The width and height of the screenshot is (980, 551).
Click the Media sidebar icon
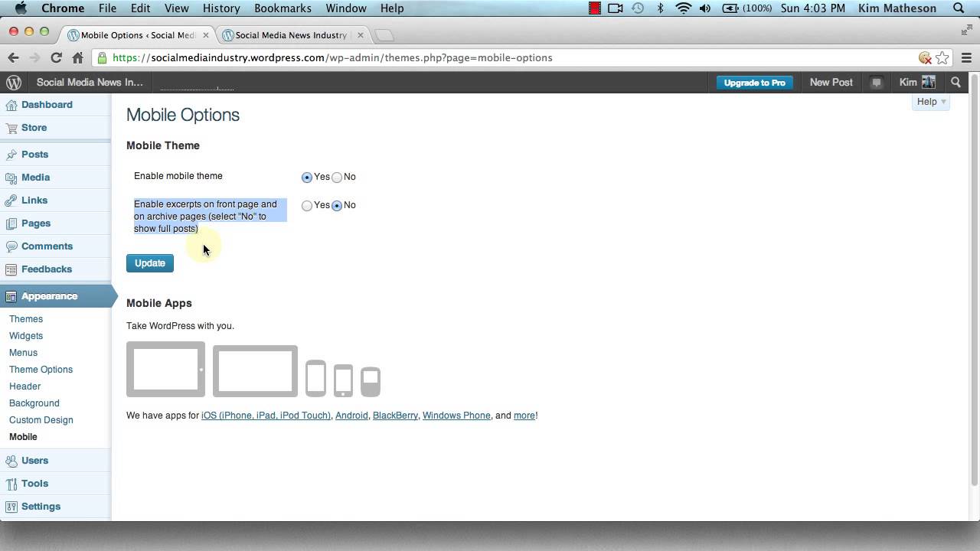click(11, 178)
